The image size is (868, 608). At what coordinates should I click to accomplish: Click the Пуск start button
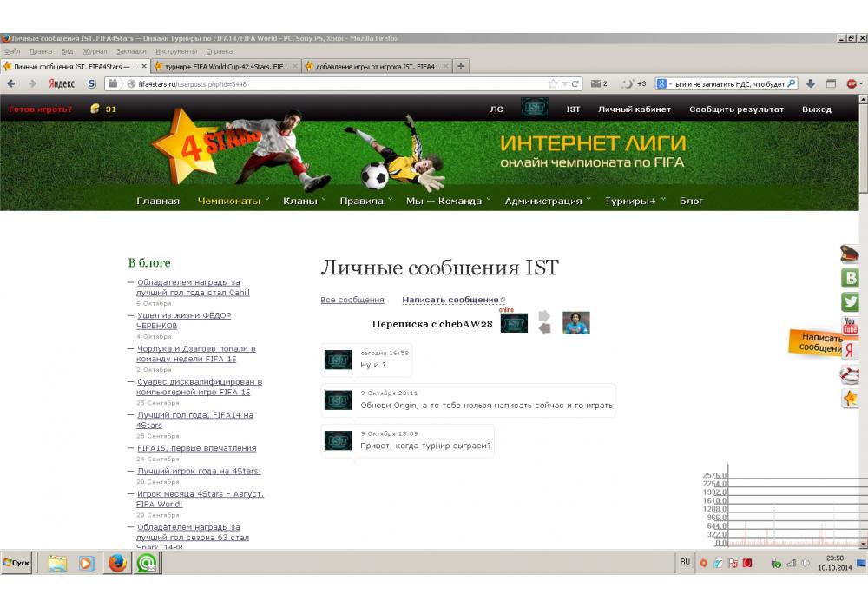click(x=17, y=563)
